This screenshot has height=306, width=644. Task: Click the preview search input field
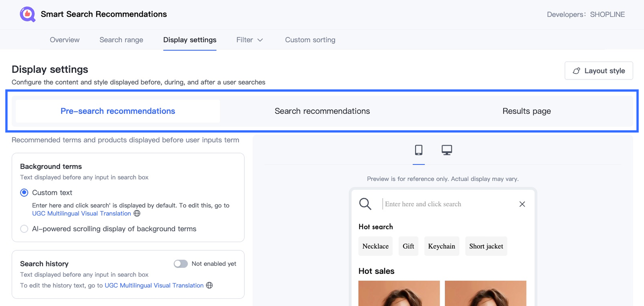447,204
